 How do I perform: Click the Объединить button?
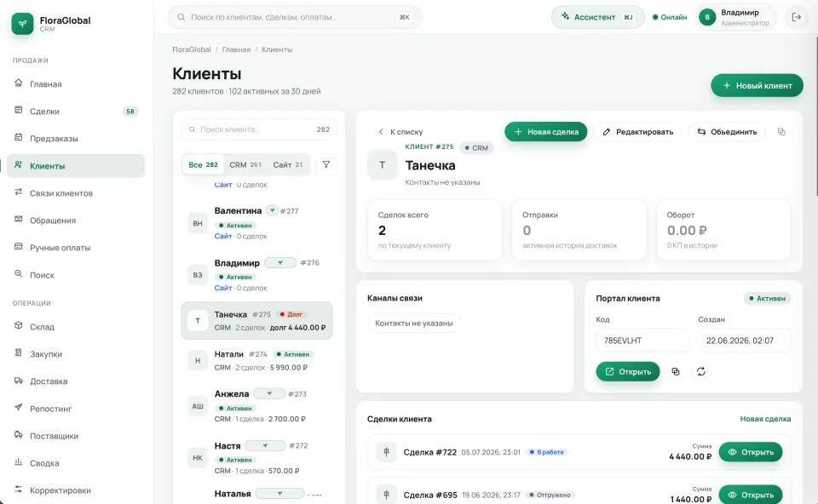pos(727,132)
